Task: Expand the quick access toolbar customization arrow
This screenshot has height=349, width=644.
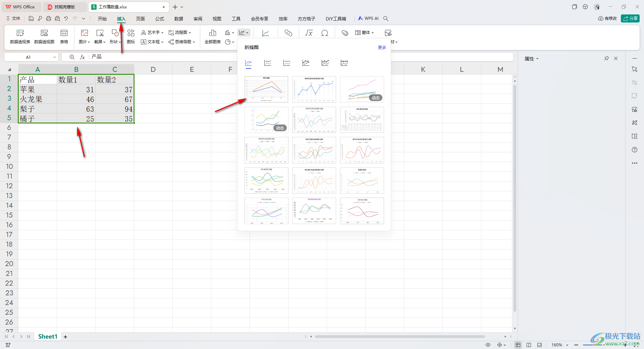Action: point(84,19)
